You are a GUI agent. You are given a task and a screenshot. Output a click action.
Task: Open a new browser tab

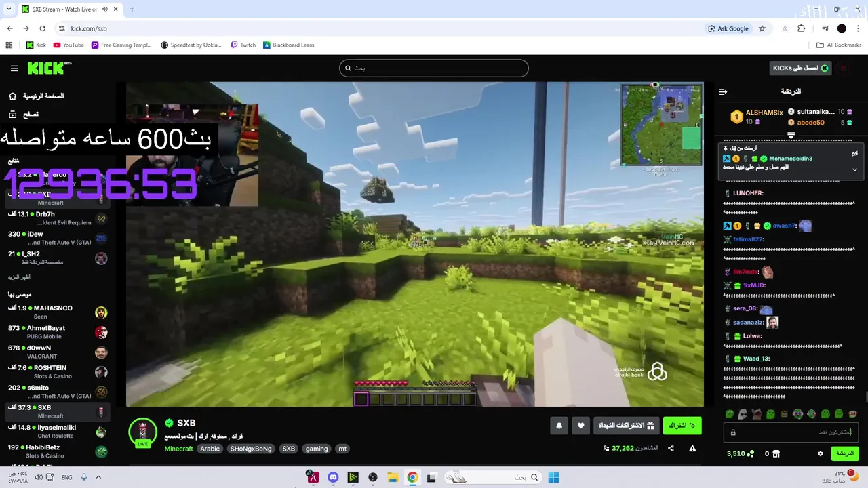pos(132,9)
